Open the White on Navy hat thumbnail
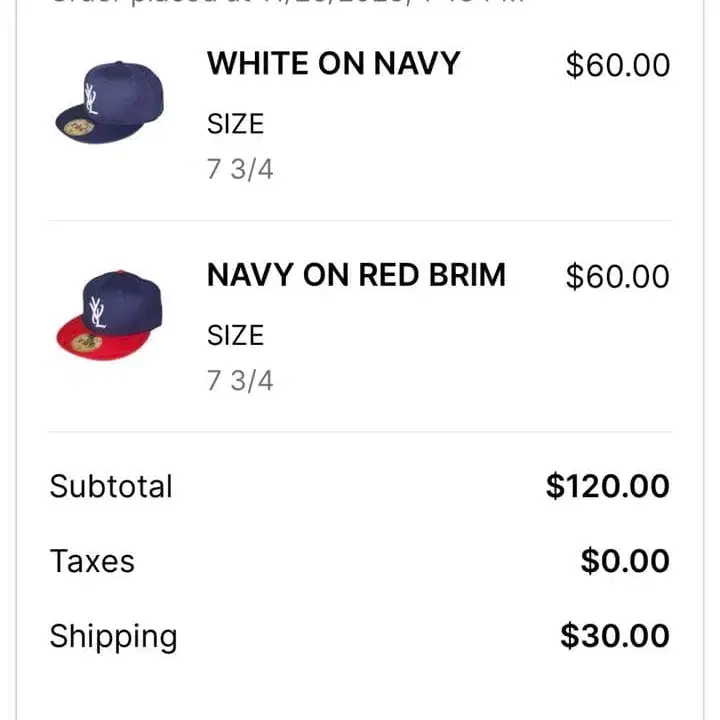The width and height of the screenshot is (720, 720). 110,102
